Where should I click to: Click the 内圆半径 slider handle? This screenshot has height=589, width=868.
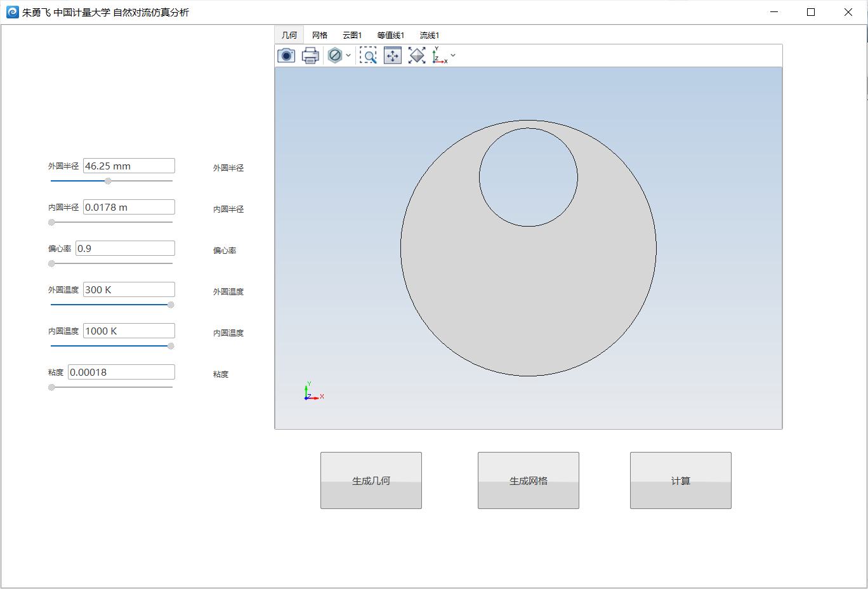(x=51, y=222)
